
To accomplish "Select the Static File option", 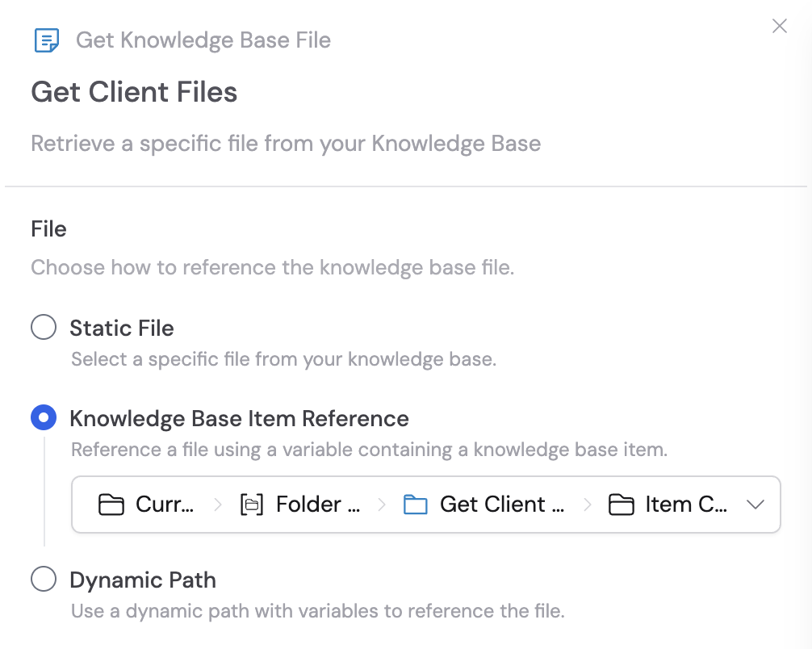I will 44,327.
